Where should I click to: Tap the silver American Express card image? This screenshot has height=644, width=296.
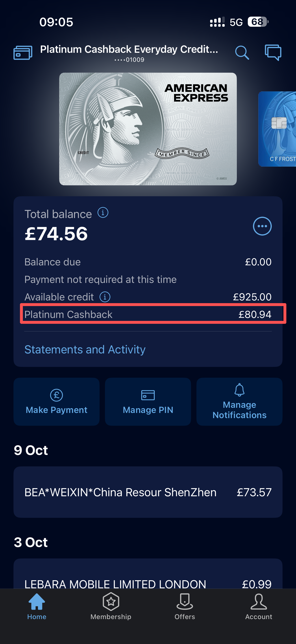pyautogui.click(x=148, y=129)
